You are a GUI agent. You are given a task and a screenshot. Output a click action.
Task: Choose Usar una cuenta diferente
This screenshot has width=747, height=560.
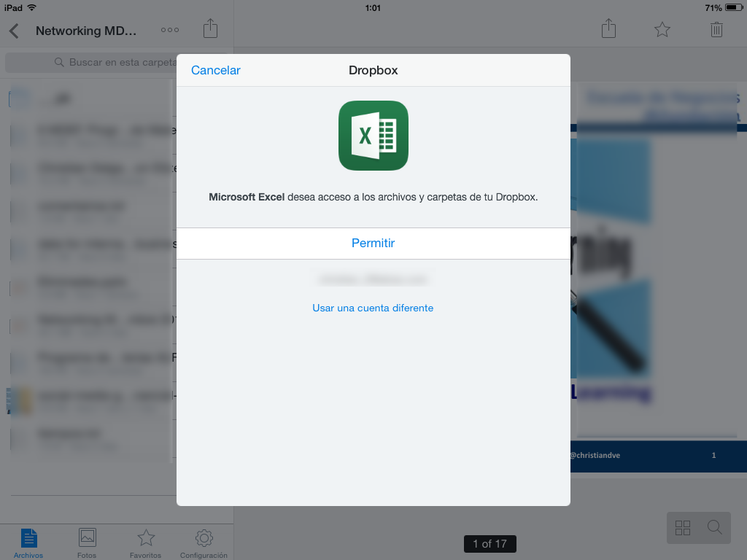point(373,308)
